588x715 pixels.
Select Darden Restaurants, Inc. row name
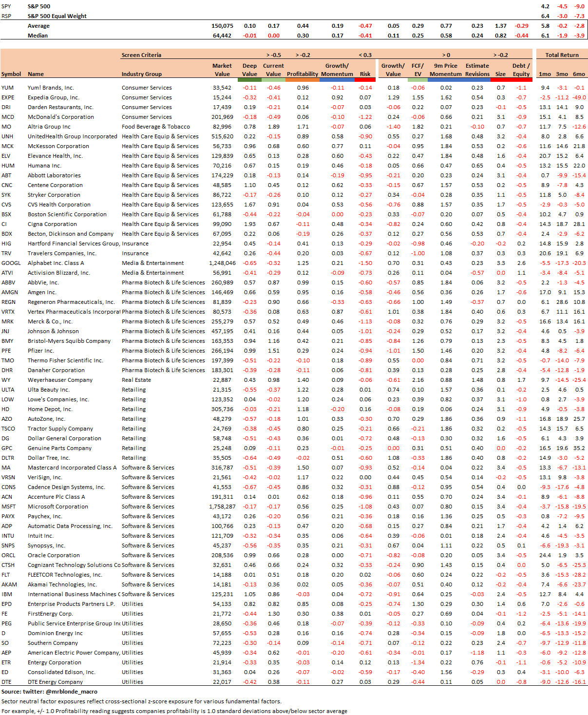(x=60, y=107)
